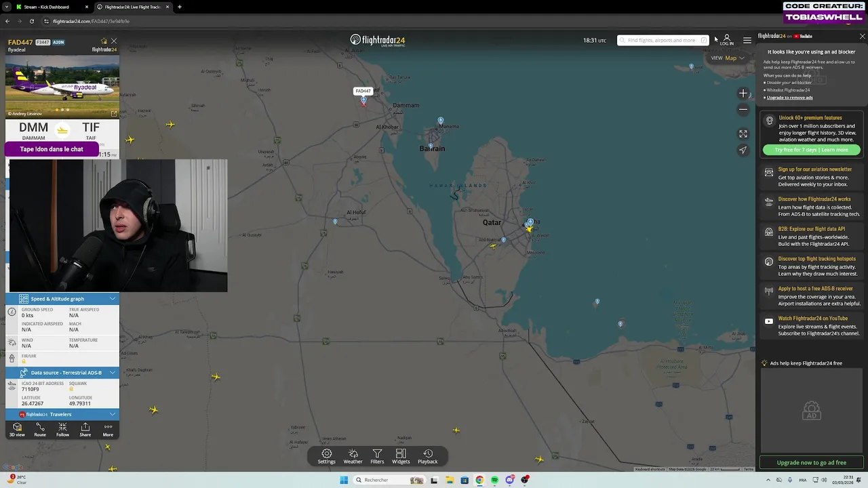This screenshot has height=488, width=868.
Task: Follow the selected aircraft
Action: pyautogui.click(x=62, y=430)
